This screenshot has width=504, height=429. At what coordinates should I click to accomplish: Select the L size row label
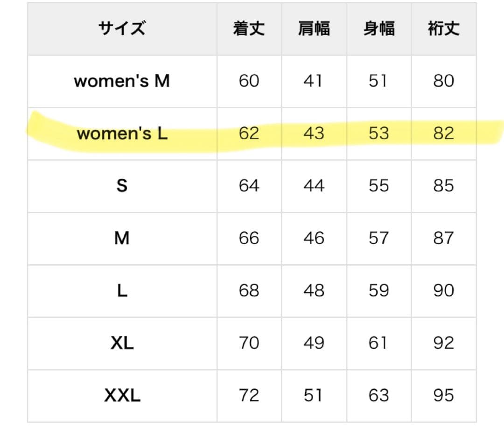pos(122,290)
